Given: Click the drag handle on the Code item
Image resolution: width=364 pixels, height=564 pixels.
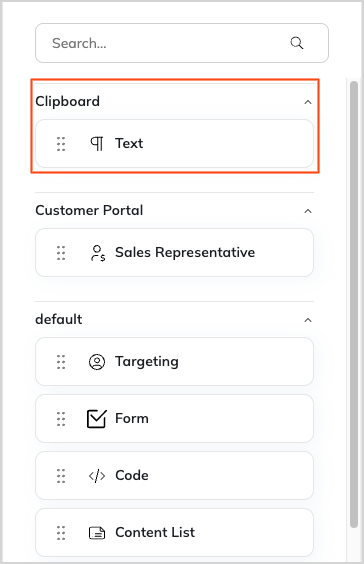Looking at the screenshot, I should (x=61, y=476).
